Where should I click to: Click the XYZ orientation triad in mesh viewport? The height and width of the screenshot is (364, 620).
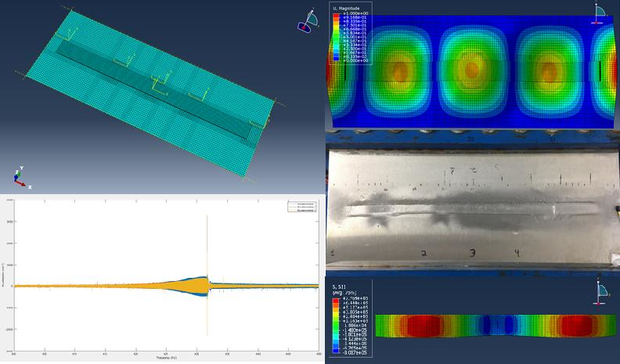coord(21,178)
